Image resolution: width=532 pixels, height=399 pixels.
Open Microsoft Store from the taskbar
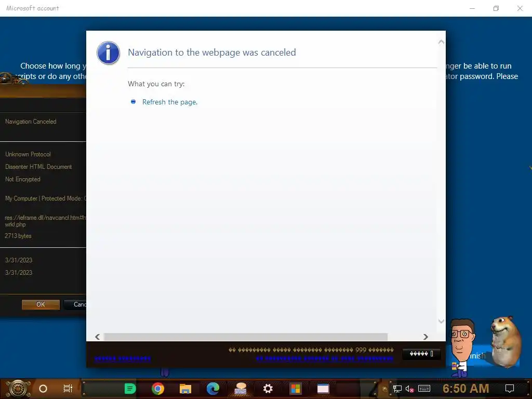pyautogui.click(x=296, y=389)
